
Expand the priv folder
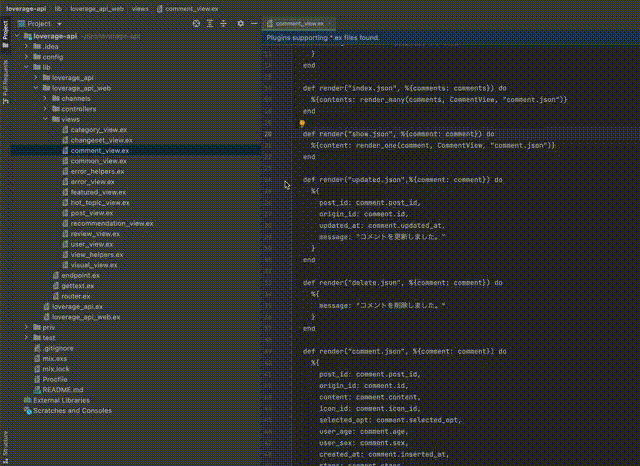pos(27,327)
